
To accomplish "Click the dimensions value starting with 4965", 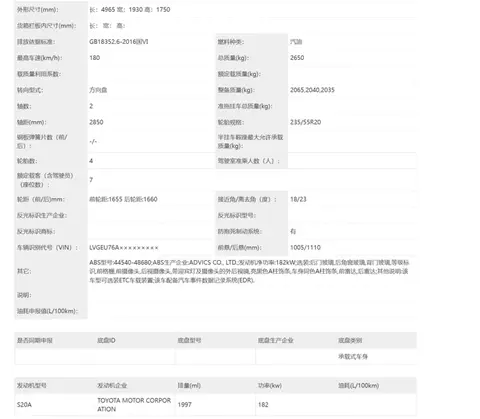I will pos(130,10).
